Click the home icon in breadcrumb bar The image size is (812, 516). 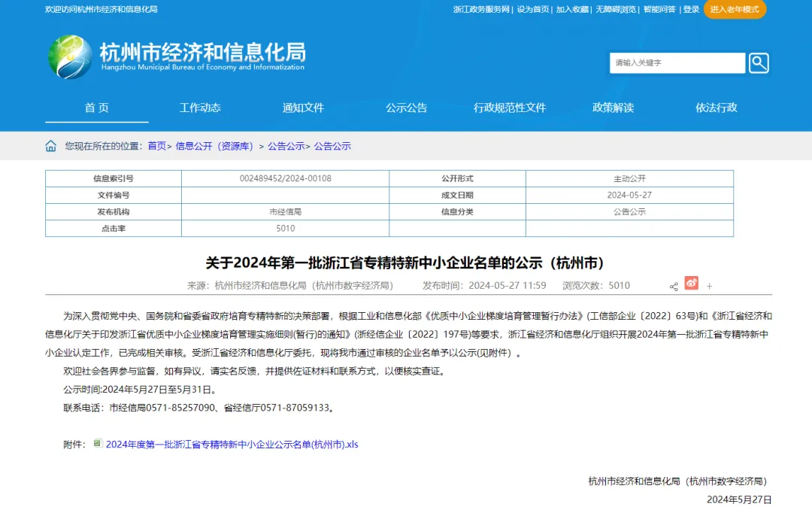pyautogui.click(x=51, y=146)
